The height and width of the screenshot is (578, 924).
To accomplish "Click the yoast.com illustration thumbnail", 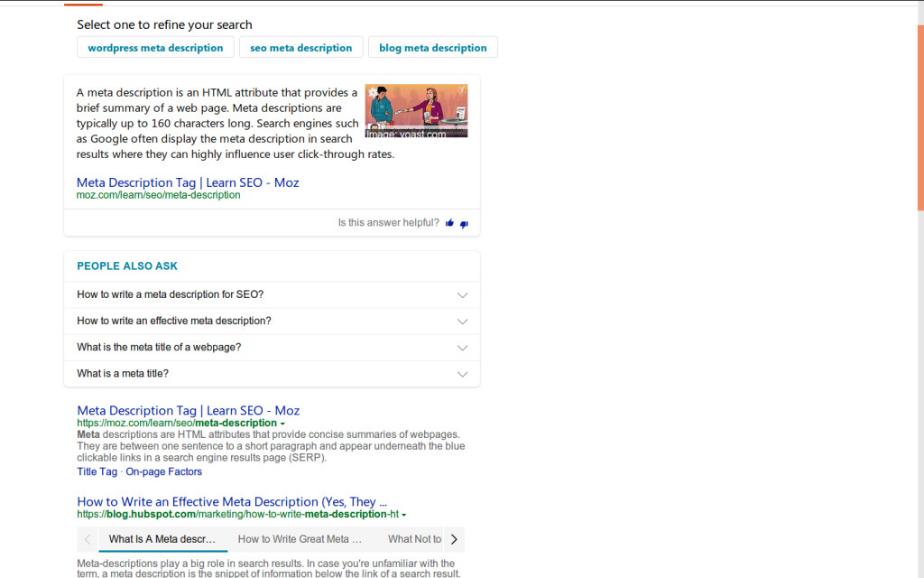I will point(416,110).
